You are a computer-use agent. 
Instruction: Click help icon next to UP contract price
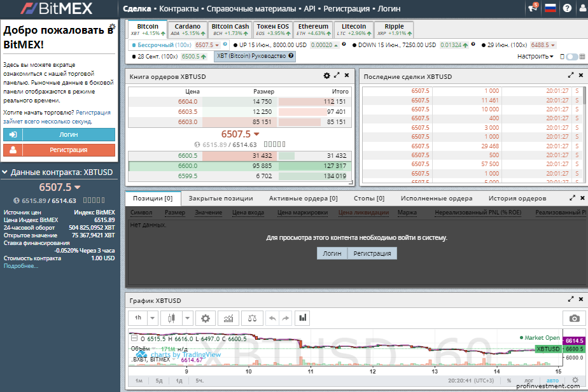pos(344,45)
